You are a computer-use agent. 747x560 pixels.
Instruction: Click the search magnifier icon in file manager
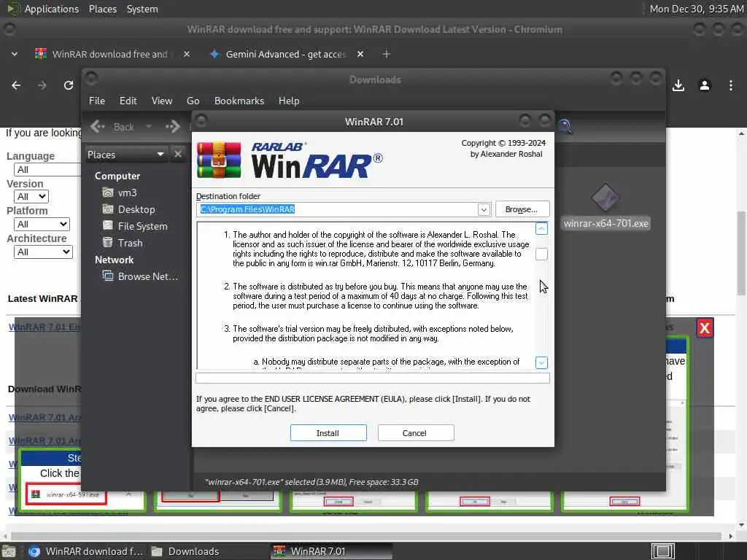click(x=565, y=126)
